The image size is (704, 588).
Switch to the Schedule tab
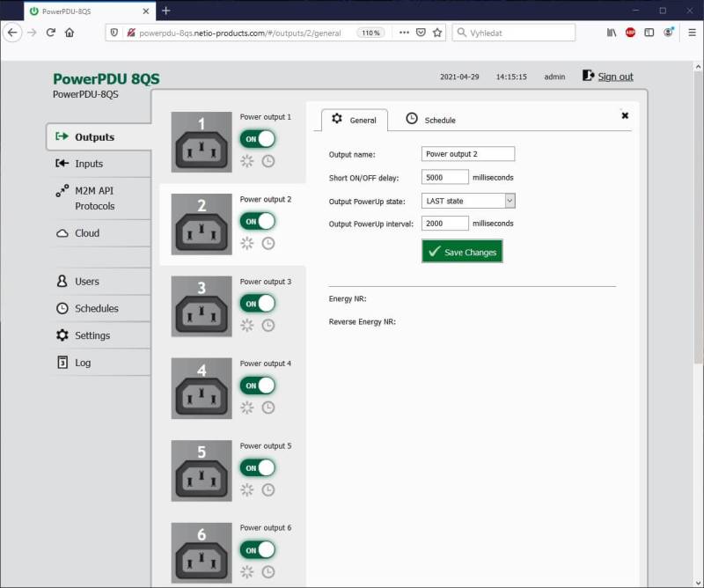(x=431, y=120)
